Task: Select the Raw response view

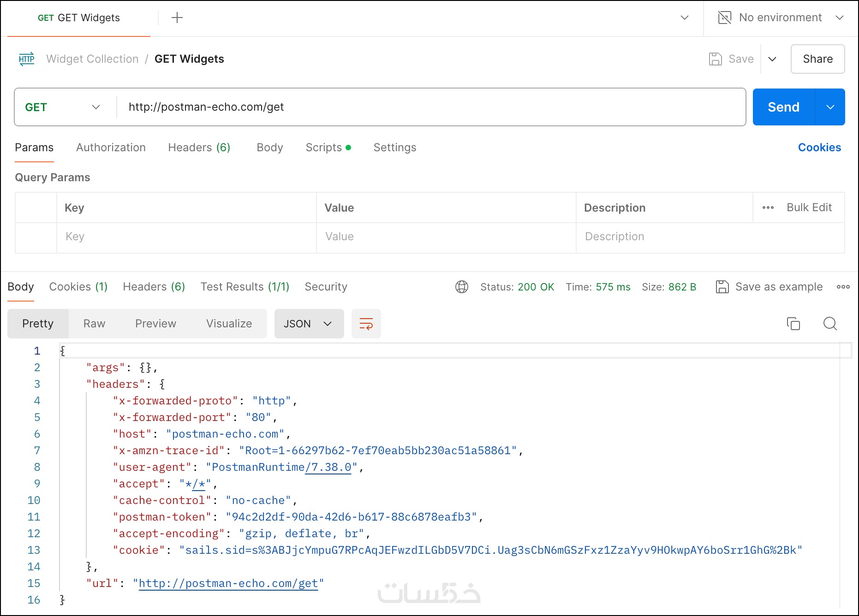Action: [x=94, y=324]
